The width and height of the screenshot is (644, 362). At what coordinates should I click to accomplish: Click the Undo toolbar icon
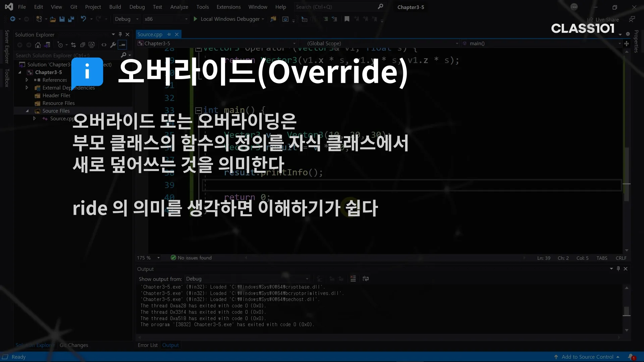point(84,19)
